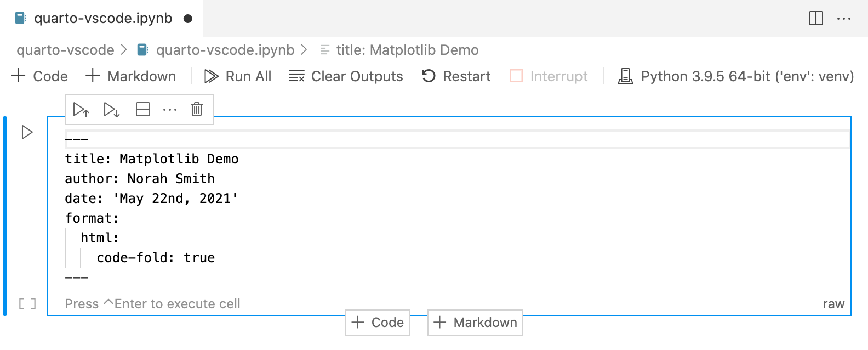
Task: Delete the selected cell
Action: [x=196, y=109]
